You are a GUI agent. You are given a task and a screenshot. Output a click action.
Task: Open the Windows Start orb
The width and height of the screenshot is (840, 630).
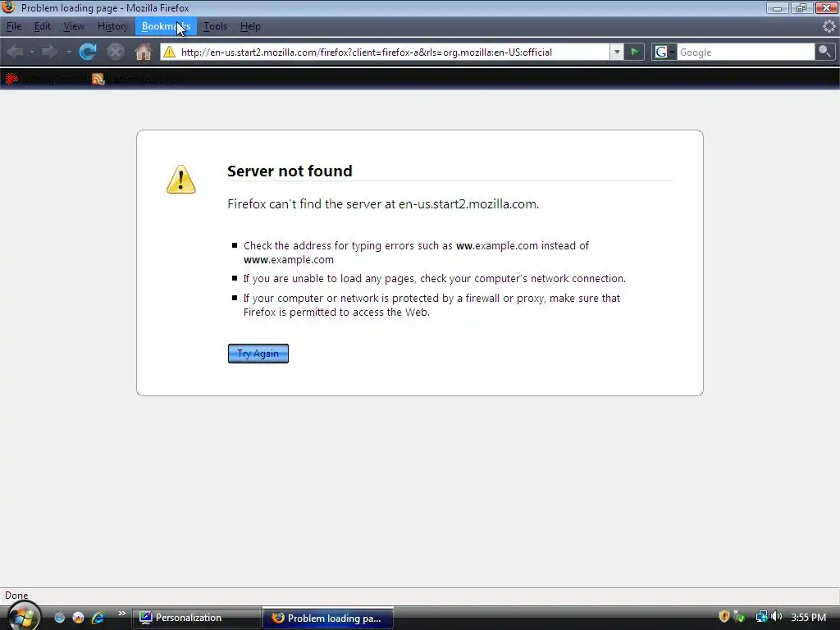click(x=23, y=617)
